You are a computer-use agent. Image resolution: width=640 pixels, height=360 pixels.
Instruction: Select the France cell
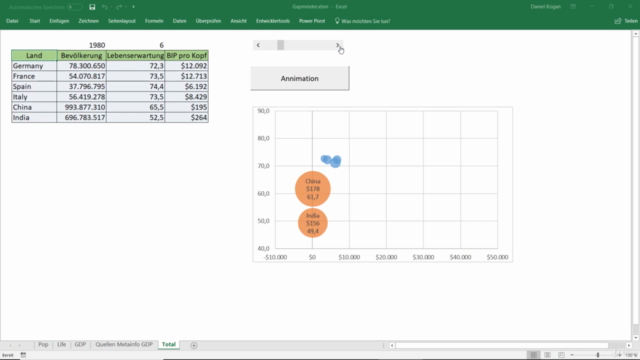click(34, 76)
